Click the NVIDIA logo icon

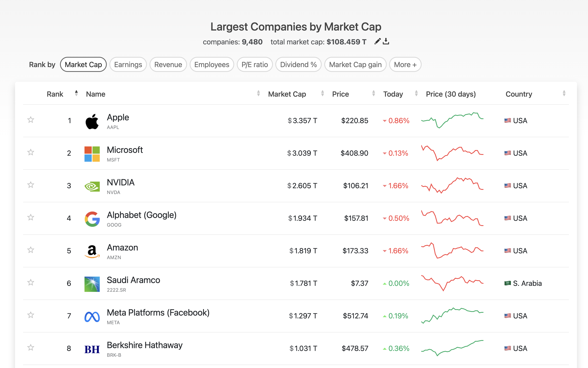pyautogui.click(x=92, y=186)
